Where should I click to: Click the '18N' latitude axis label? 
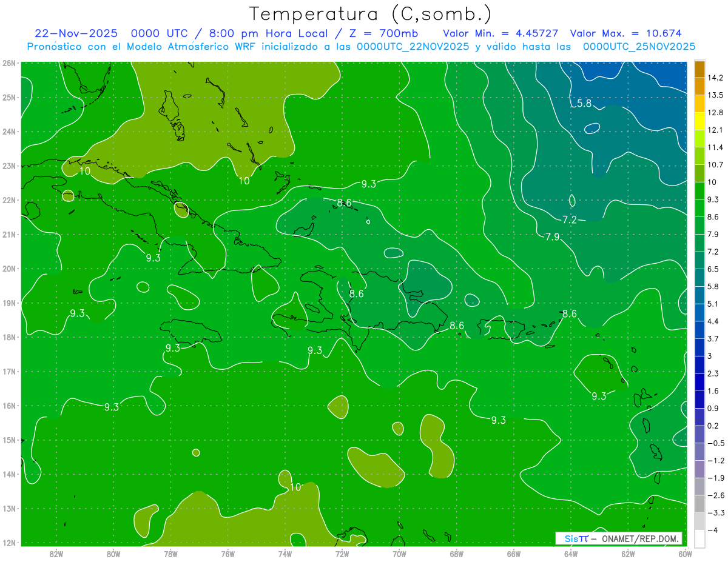[x=9, y=337]
